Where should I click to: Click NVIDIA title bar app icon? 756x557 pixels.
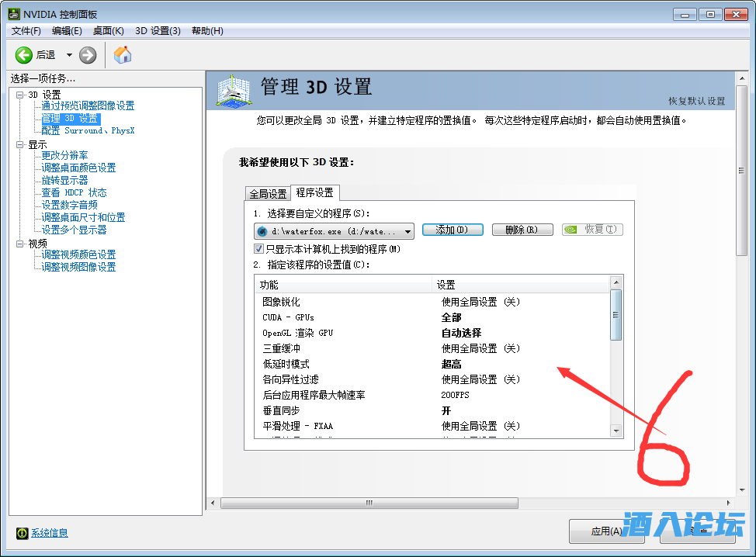(x=14, y=14)
